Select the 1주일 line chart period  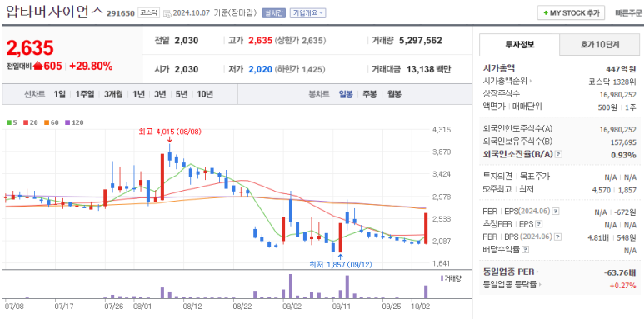(x=85, y=94)
